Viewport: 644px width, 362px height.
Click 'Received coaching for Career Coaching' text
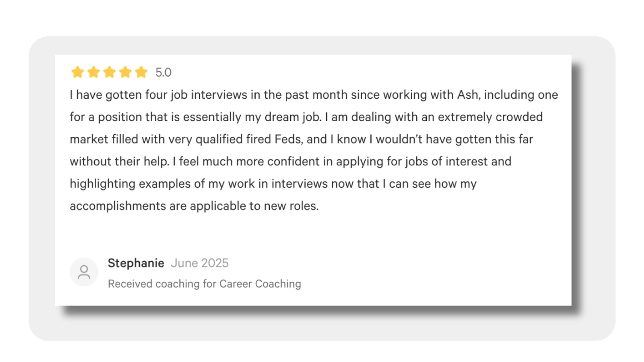coord(204,284)
